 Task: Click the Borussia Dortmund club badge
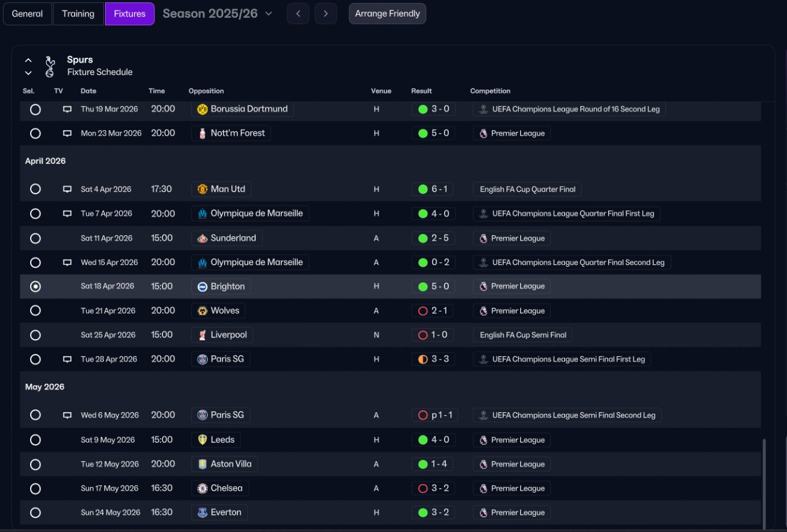pyautogui.click(x=202, y=109)
